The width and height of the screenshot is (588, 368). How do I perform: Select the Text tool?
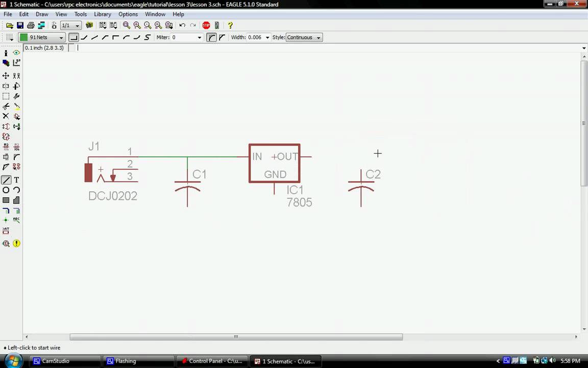click(16, 180)
